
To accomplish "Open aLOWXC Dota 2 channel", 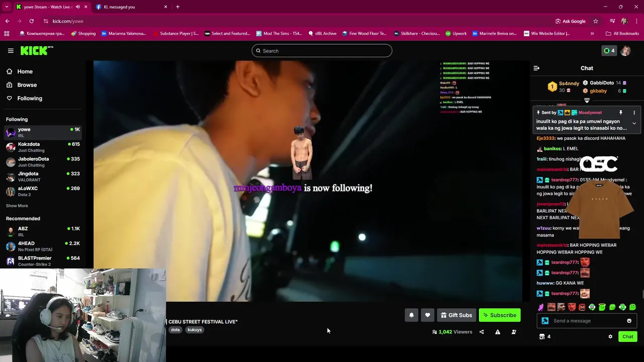I will tap(43, 191).
